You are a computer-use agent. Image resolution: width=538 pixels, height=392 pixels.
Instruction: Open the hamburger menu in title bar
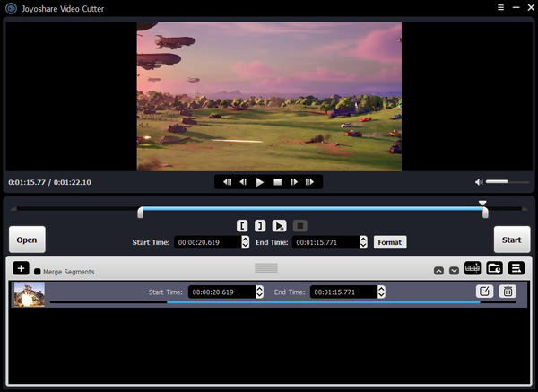pyautogui.click(x=500, y=7)
